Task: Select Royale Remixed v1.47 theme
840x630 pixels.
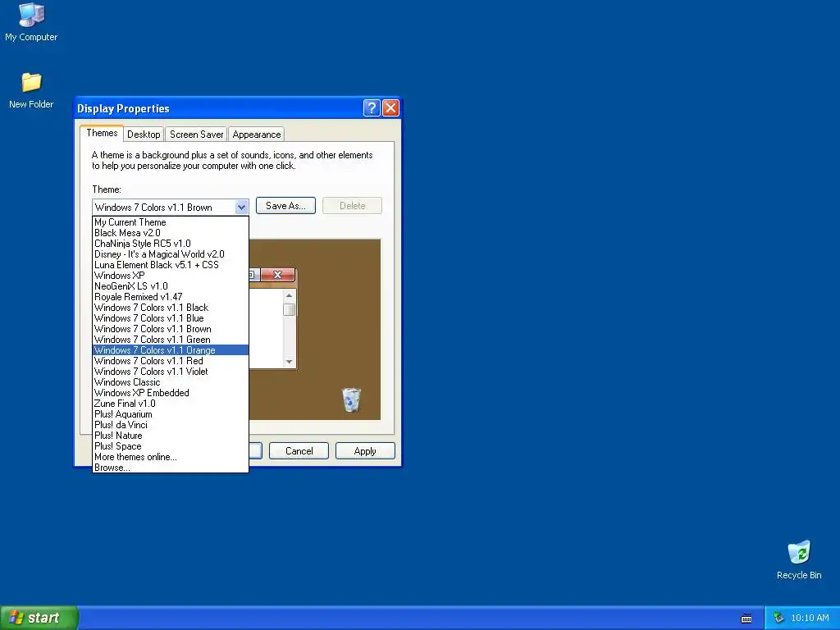Action: [x=171, y=297]
